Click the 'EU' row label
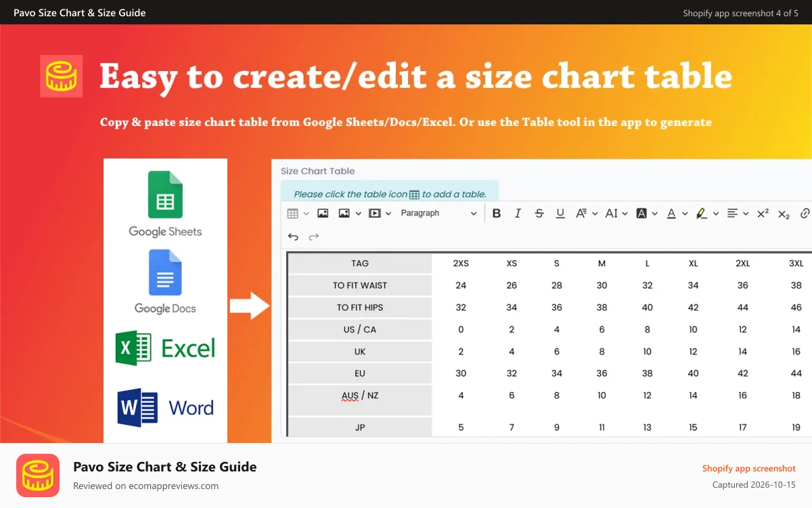The height and width of the screenshot is (508, 812). pos(360,373)
